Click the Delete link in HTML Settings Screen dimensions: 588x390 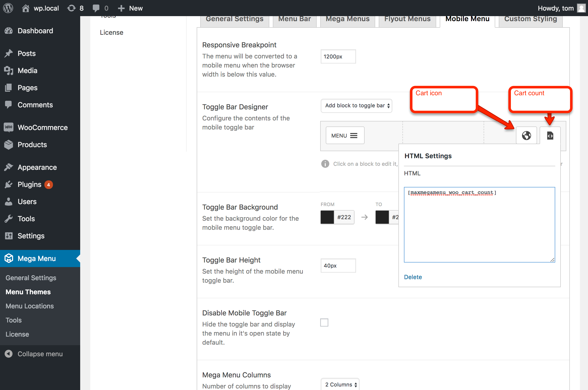tap(413, 277)
